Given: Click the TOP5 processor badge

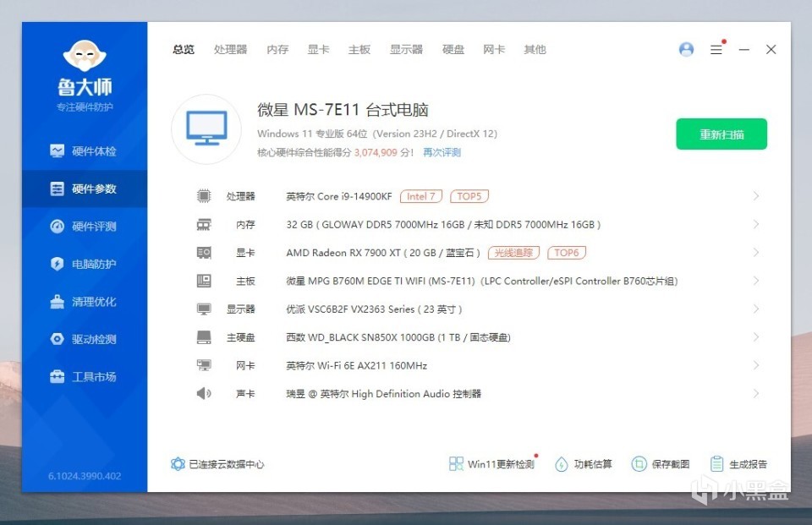Looking at the screenshot, I should coord(469,196).
